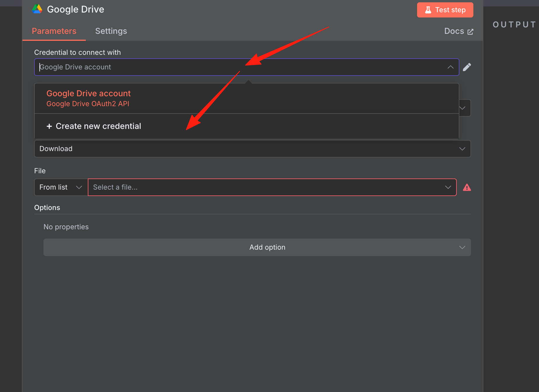Choose Create new credential
This screenshot has width=539, height=392.
pyautogui.click(x=247, y=126)
